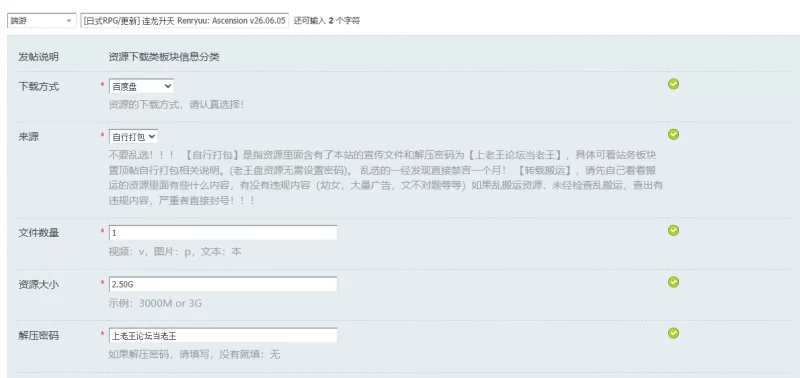Click the text 资源下载类板块信息分类

(164, 57)
